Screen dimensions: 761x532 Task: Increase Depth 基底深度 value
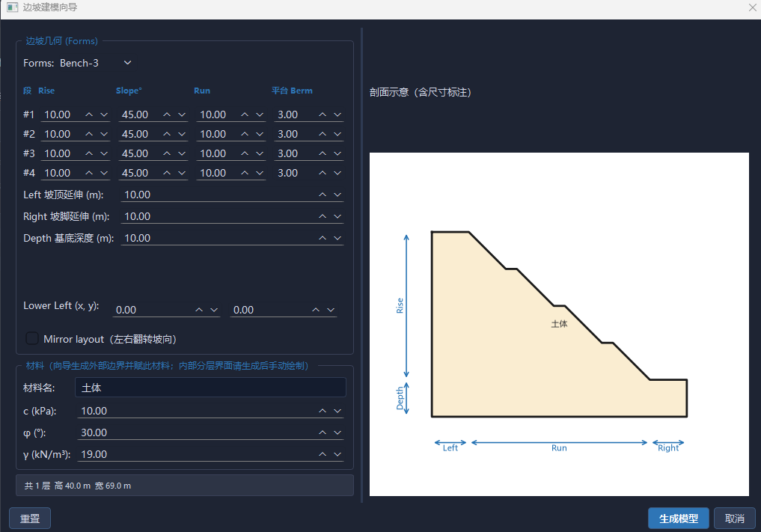point(323,238)
